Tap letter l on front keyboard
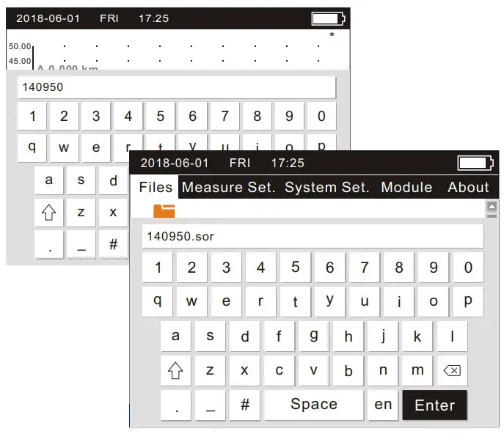This screenshot has width=504, height=434. [x=452, y=336]
